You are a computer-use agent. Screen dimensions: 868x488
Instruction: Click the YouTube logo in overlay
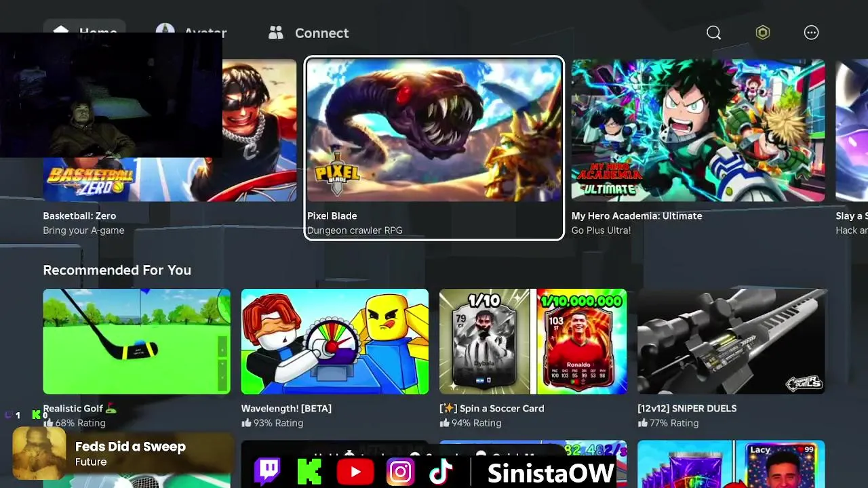pyautogui.click(x=355, y=472)
